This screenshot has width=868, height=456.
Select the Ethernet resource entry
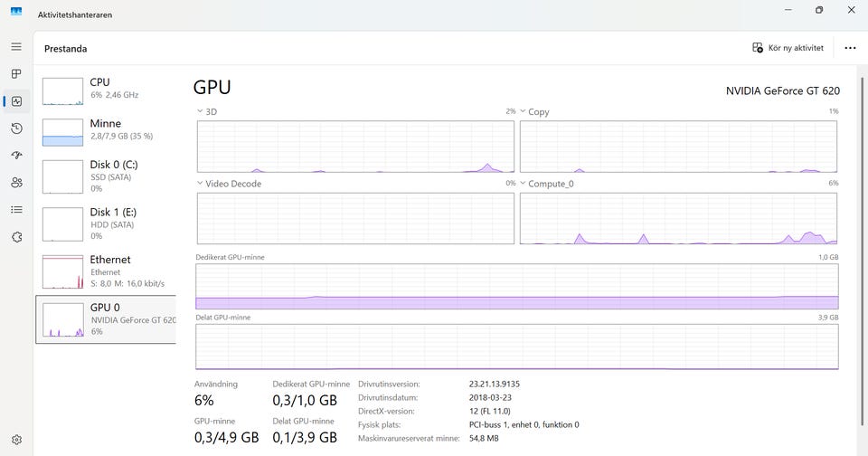tap(105, 271)
